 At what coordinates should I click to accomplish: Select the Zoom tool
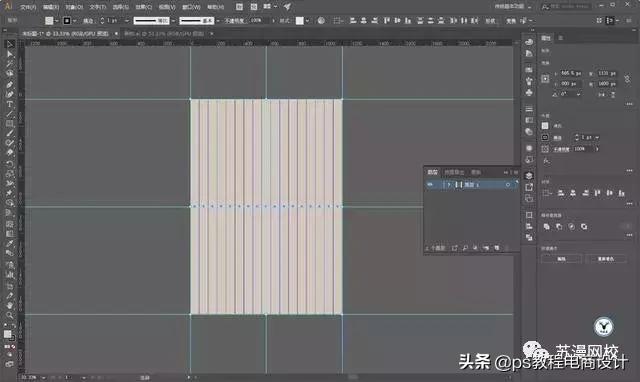point(10,315)
